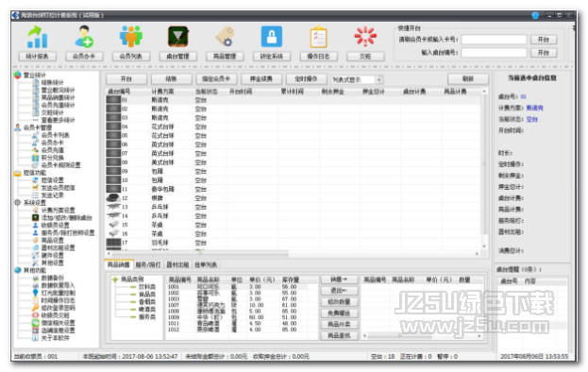Select 添加/修改/删除桌台 in the tree
This screenshot has width=588, height=372.
(67, 218)
